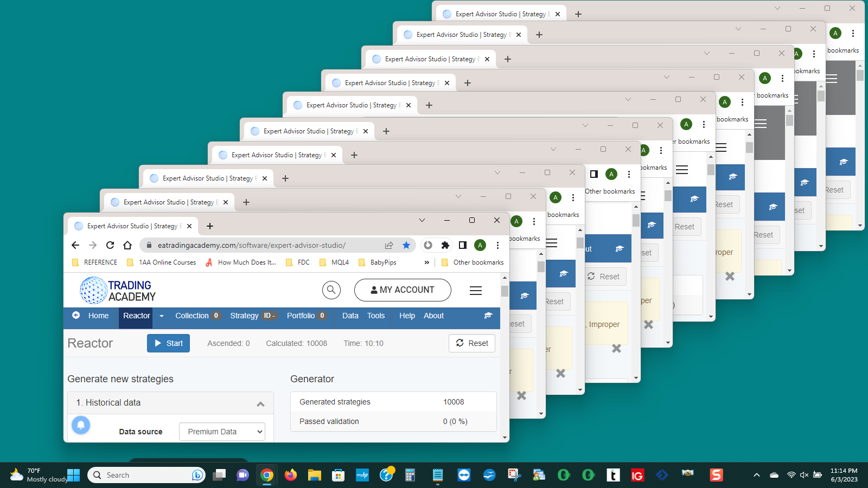Screen dimensions: 868x488
Task: Open Calculator from the taskbar
Action: 410,475
